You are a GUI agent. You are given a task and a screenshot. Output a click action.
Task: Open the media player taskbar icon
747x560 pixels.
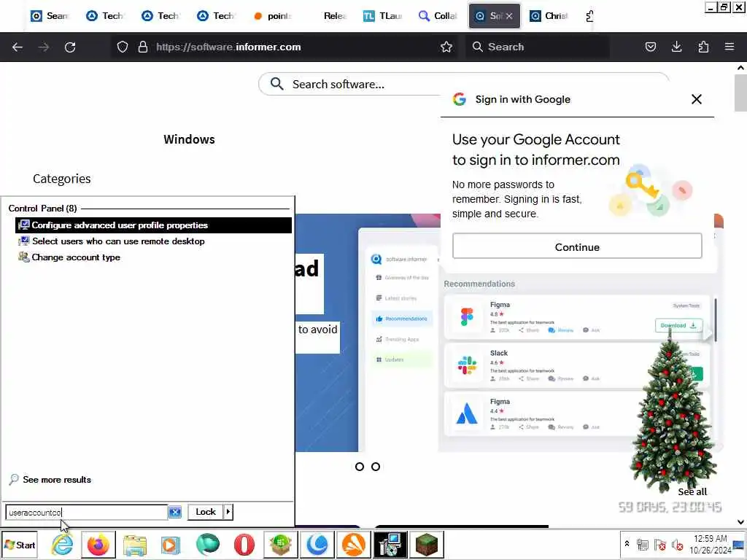tap(171, 545)
